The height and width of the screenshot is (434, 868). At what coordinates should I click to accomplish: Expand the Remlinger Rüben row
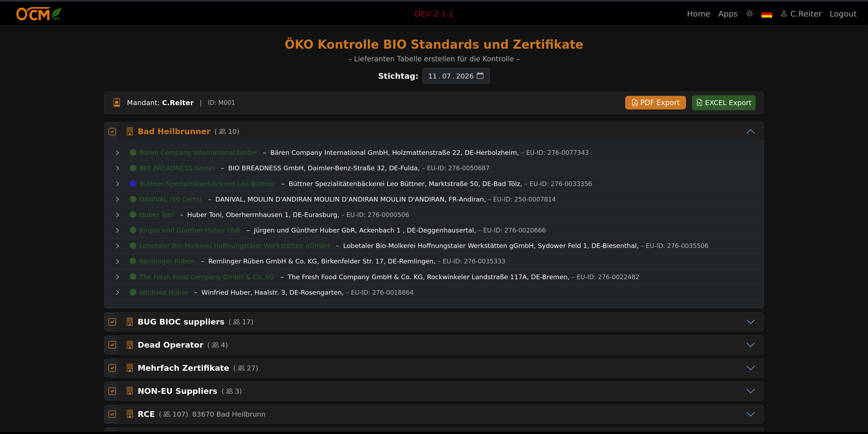tap(117, 261)
